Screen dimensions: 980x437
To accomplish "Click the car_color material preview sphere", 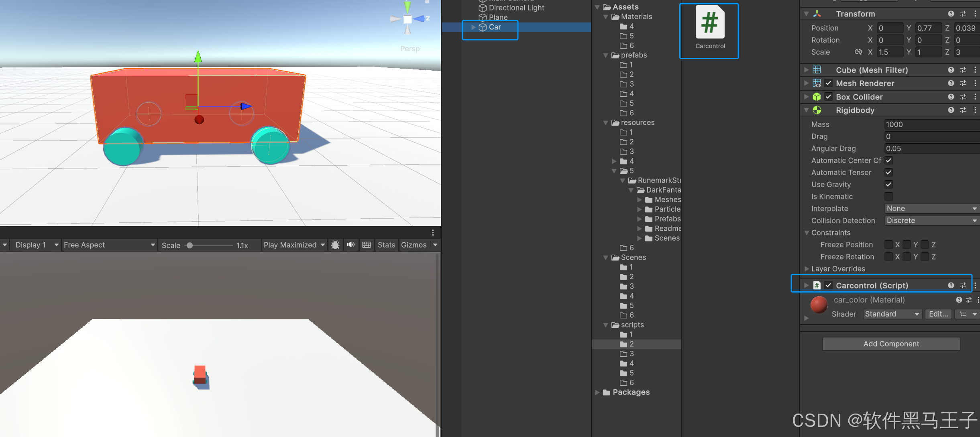I will 819,305.
